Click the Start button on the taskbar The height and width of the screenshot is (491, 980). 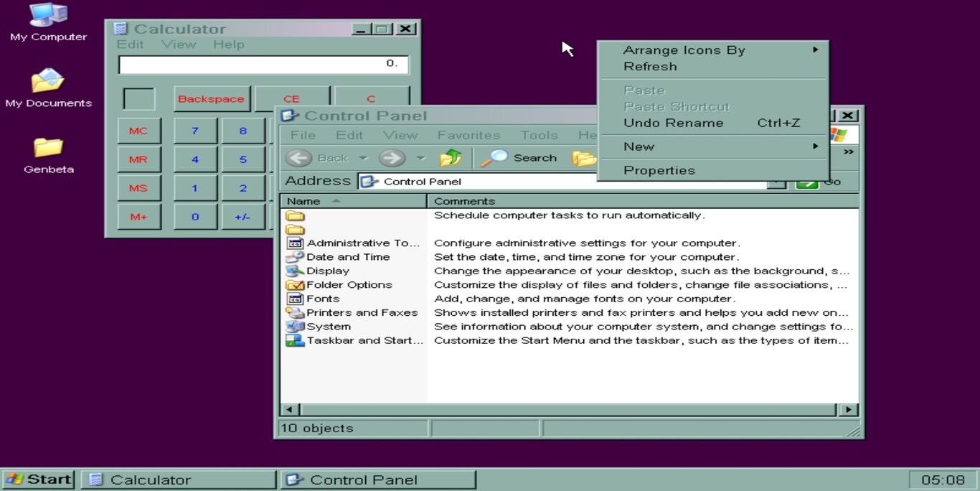37,479
